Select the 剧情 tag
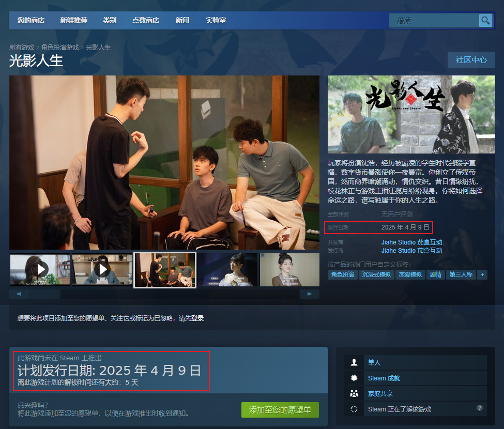This screenshot has height=429, width=504. pos(436,275)
